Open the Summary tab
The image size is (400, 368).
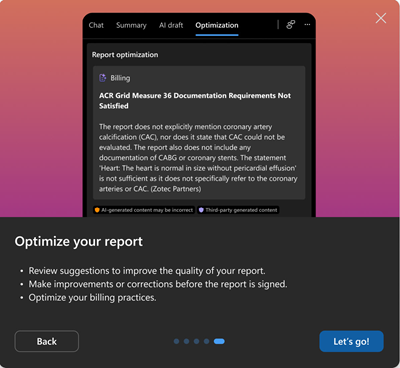pos(131,25)
